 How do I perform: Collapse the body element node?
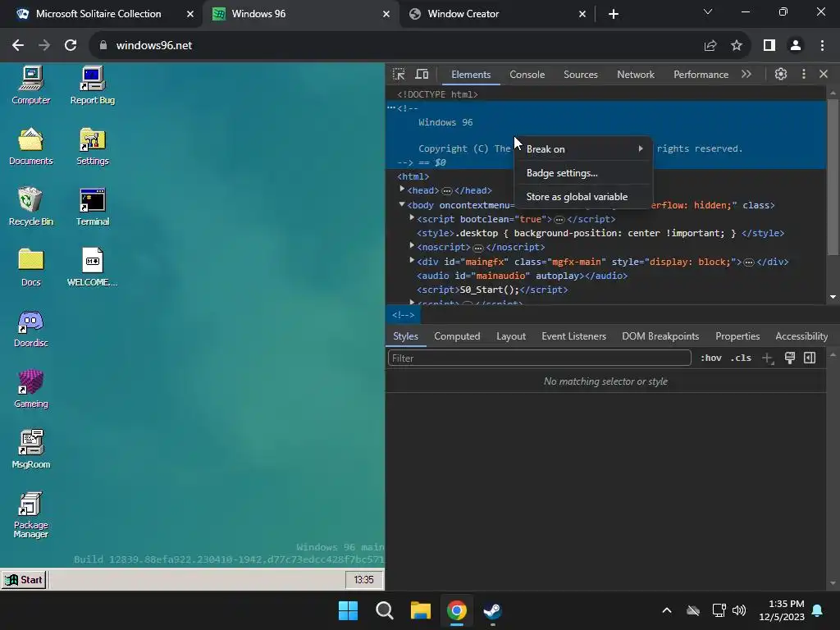pyautogui.click(x=402, y=204)
